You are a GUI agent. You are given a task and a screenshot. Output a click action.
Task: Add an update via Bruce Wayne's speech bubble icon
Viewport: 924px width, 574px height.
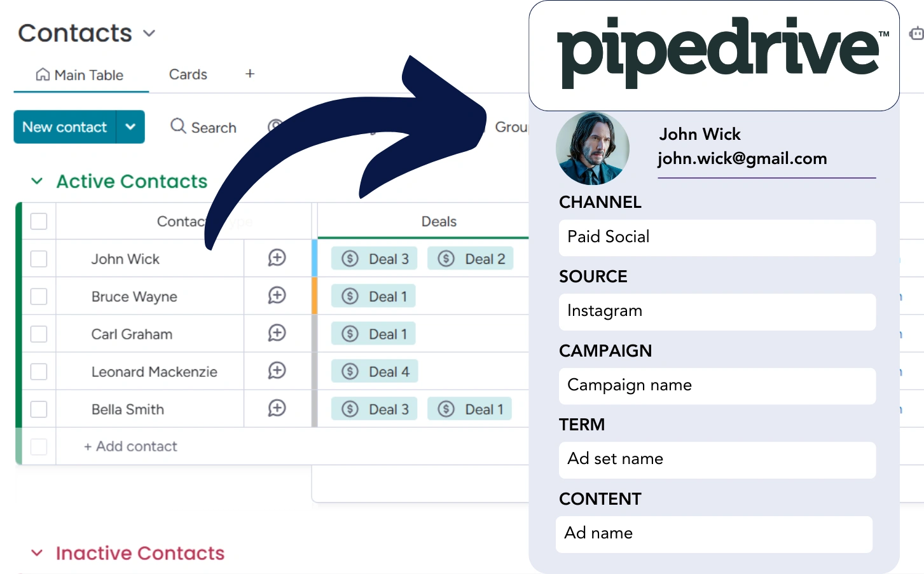coord(276,296)
